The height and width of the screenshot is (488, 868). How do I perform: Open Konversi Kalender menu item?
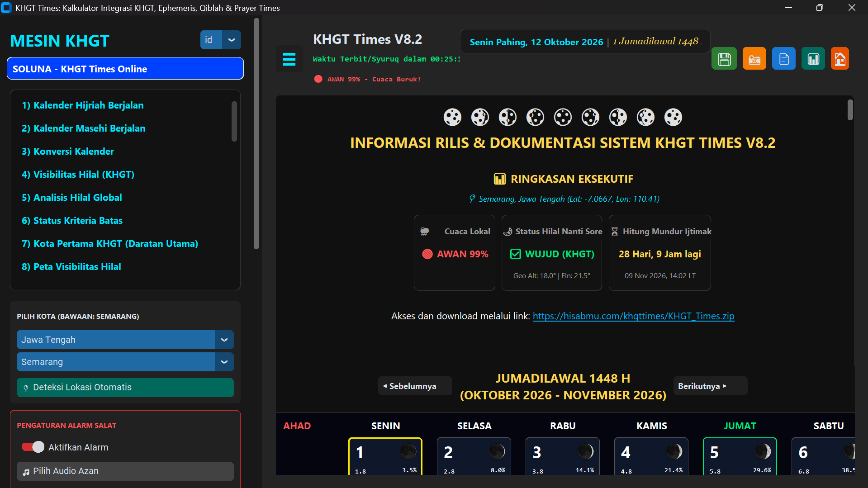(68, 152)
